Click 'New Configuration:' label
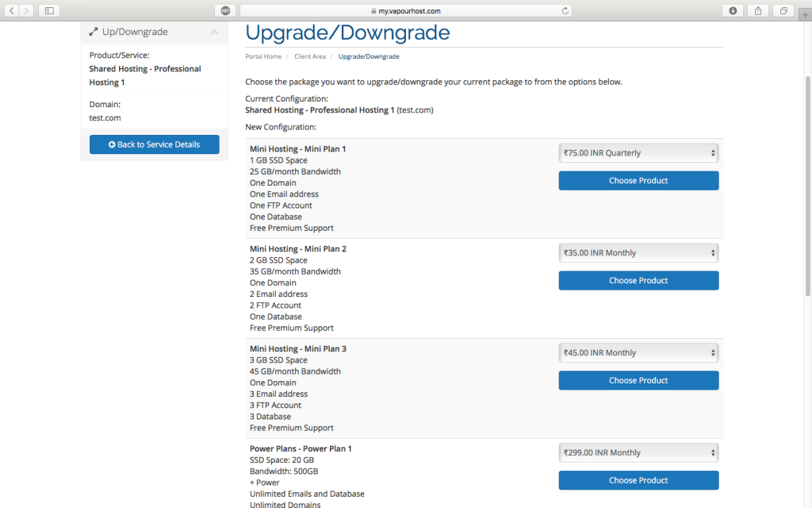 click(x=281, y=127)
